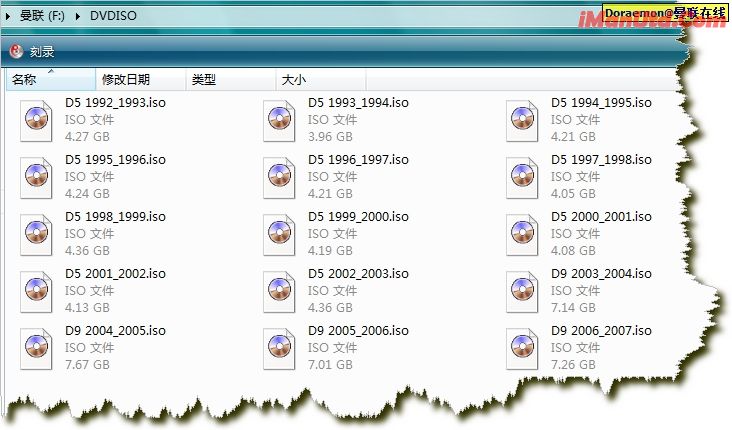The width and height of the screenshot is (732, 430).
Task: Sort by 类型 column header
Action: coord(204,80)
